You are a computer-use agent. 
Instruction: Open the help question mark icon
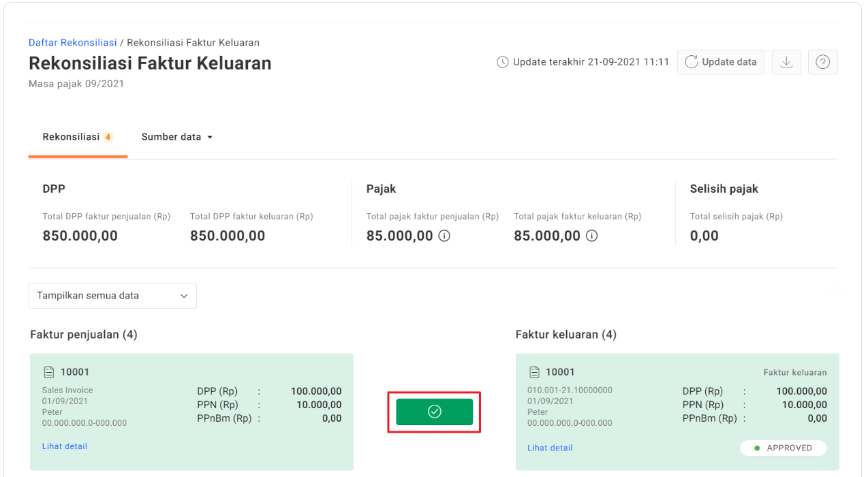[822, 62]
